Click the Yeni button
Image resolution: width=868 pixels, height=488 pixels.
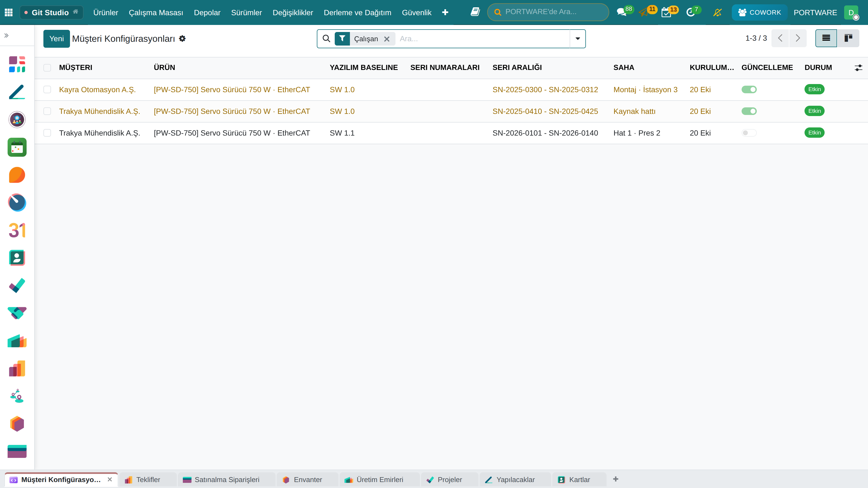[57, 39]
